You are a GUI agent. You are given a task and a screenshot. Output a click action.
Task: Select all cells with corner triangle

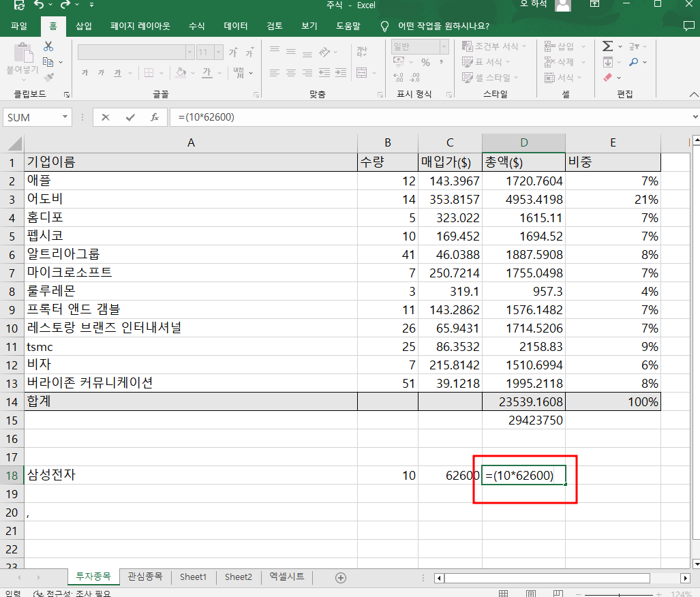pyautogui.click(x=15, y=143)
